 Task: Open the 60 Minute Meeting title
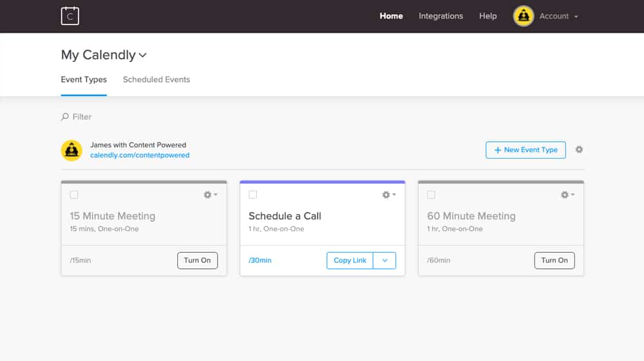pos(471,216)
